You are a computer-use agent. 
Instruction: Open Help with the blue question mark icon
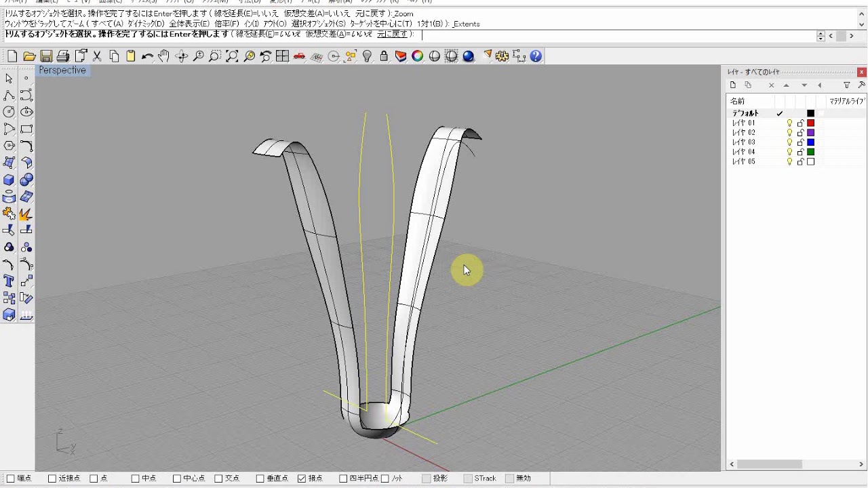[x=536, y=56]
